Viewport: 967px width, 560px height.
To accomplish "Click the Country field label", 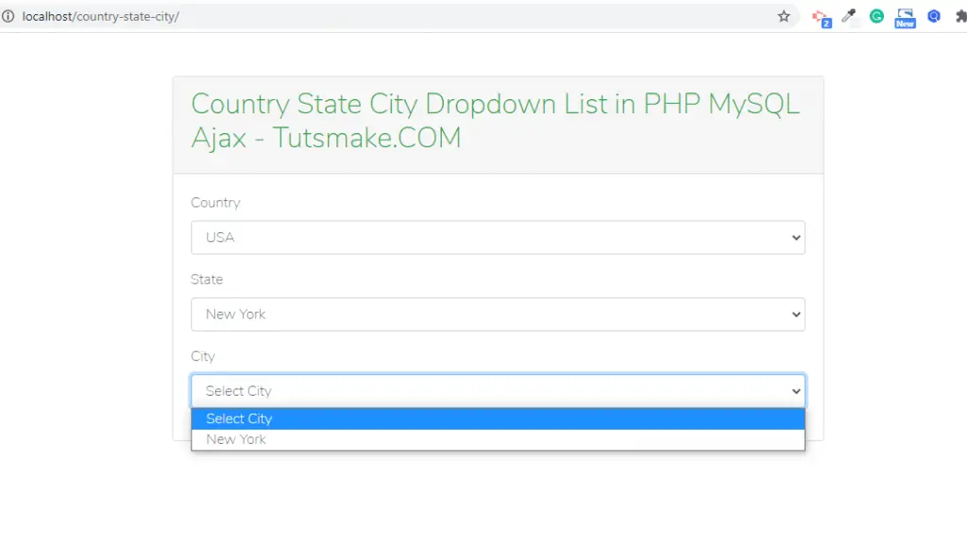I will pyautogui.click(x=215, y=203).
